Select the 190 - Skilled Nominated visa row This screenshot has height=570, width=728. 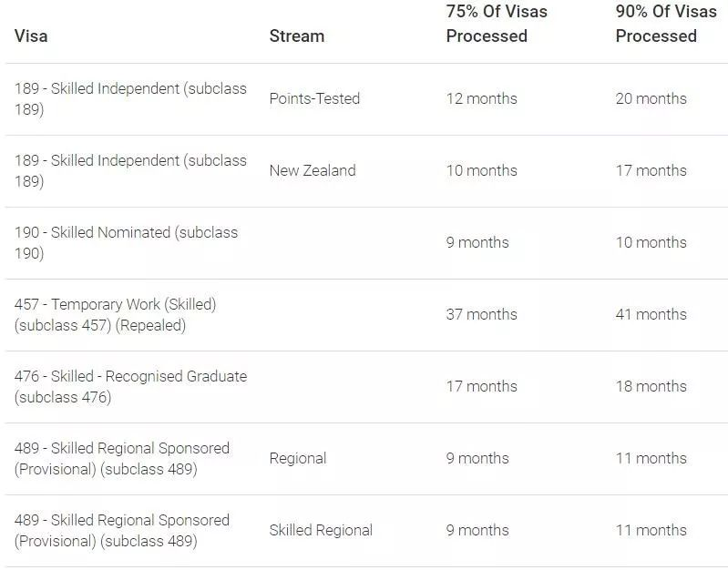126,242
